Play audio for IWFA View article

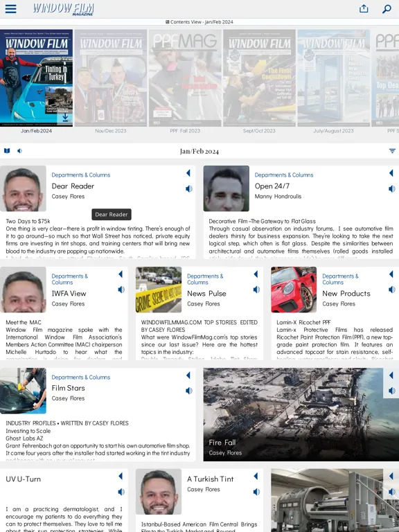[x=121, y=290]
